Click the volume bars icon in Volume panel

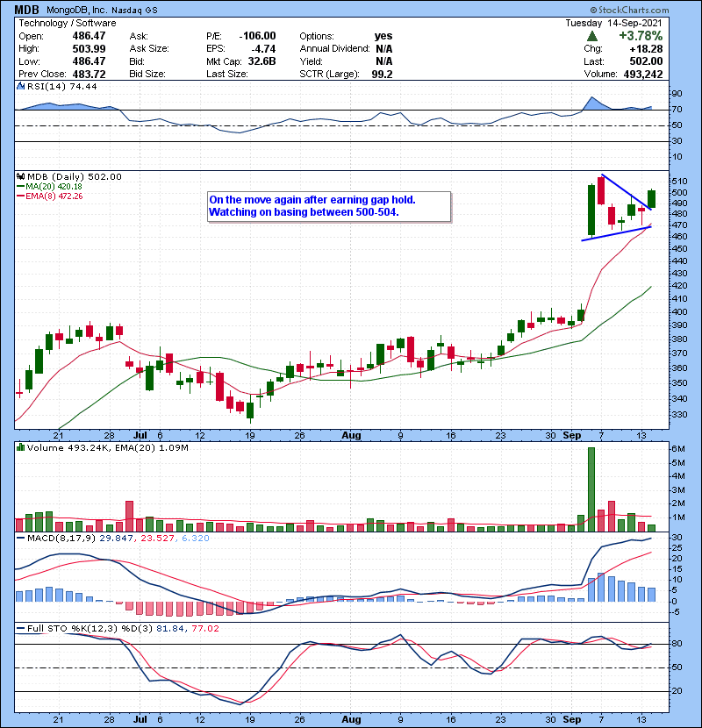21,447
